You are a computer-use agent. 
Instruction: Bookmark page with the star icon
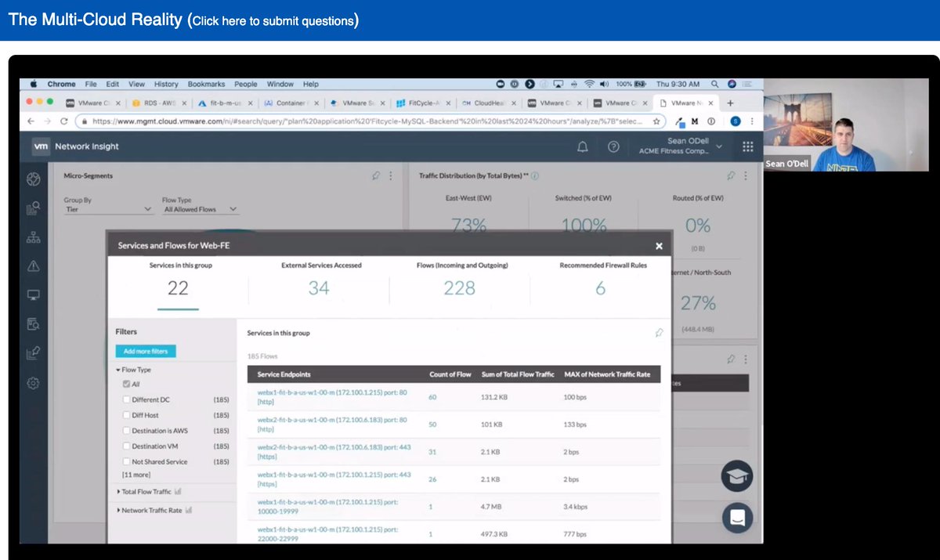[x=656, y=121]
